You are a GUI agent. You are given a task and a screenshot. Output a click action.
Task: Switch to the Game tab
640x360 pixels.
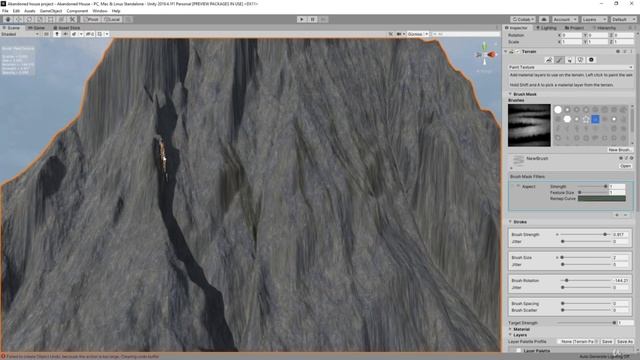(36, 28)
